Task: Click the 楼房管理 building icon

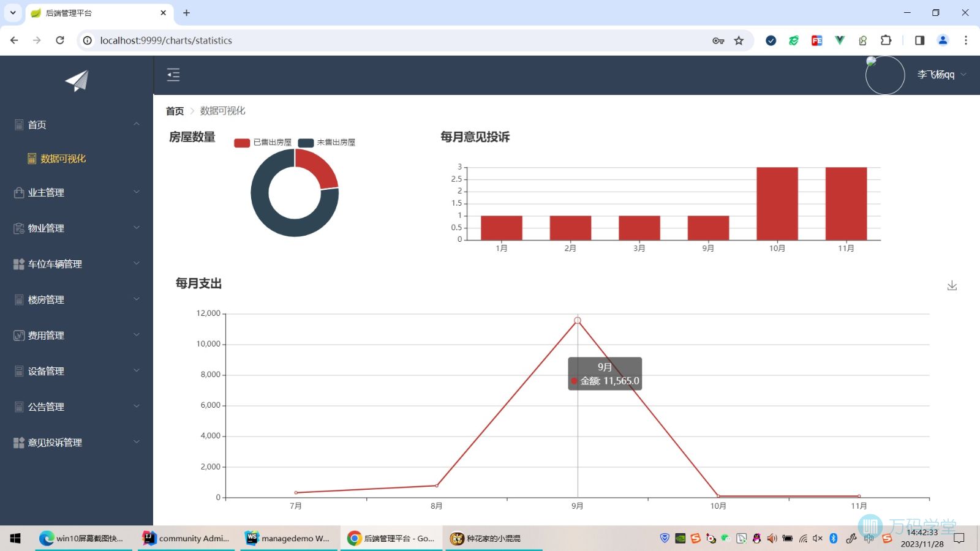Action: [x=19, y=300]
